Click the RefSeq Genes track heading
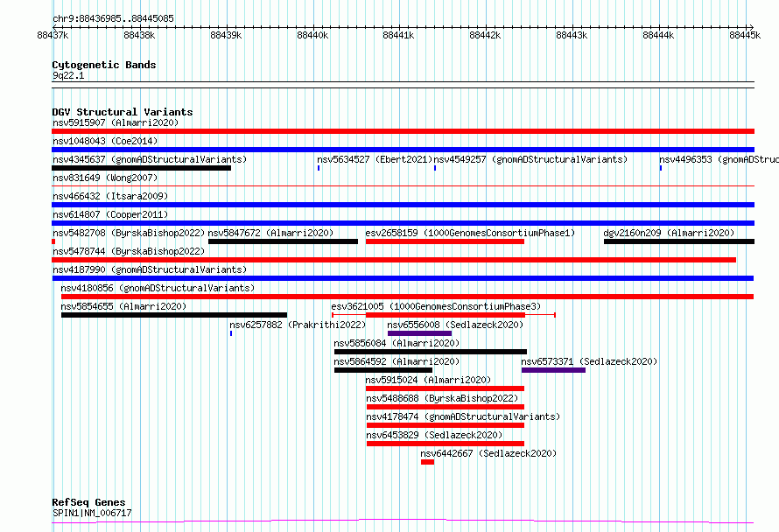779x532 pixels. click(x=88, y=502)
